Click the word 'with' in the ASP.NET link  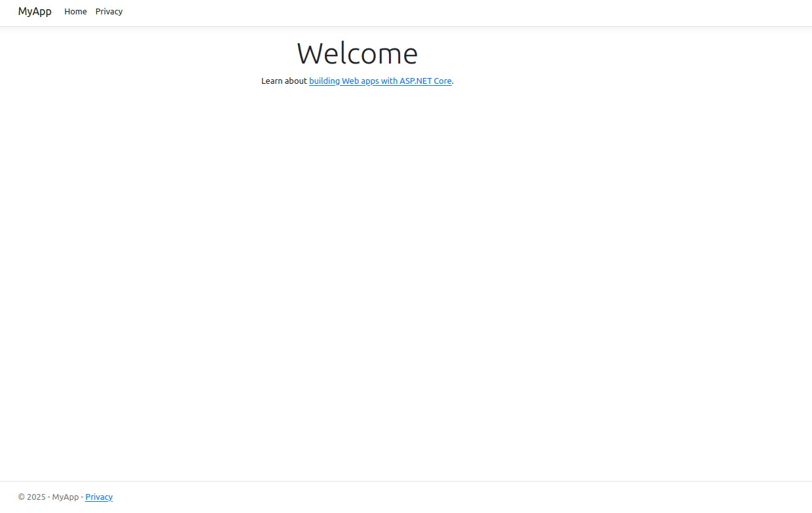389,81
